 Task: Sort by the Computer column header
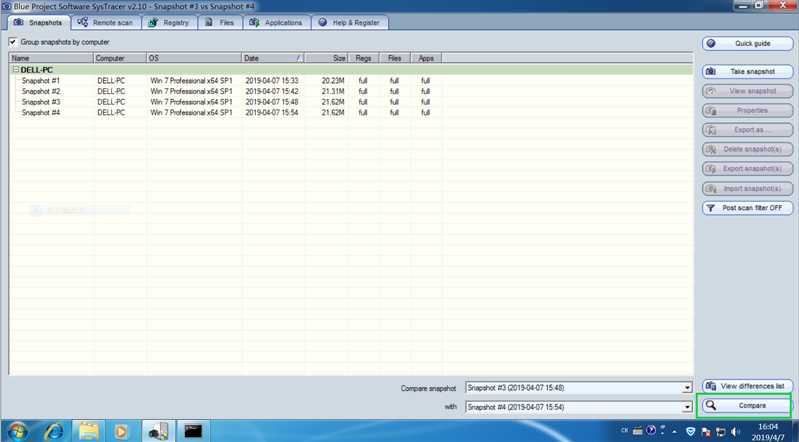coord(120,58)
